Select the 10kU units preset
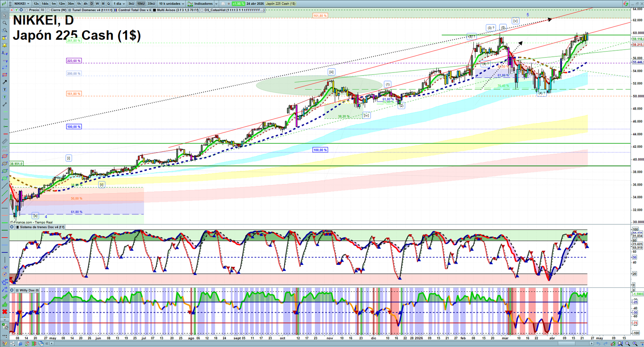 coord(141,4)
